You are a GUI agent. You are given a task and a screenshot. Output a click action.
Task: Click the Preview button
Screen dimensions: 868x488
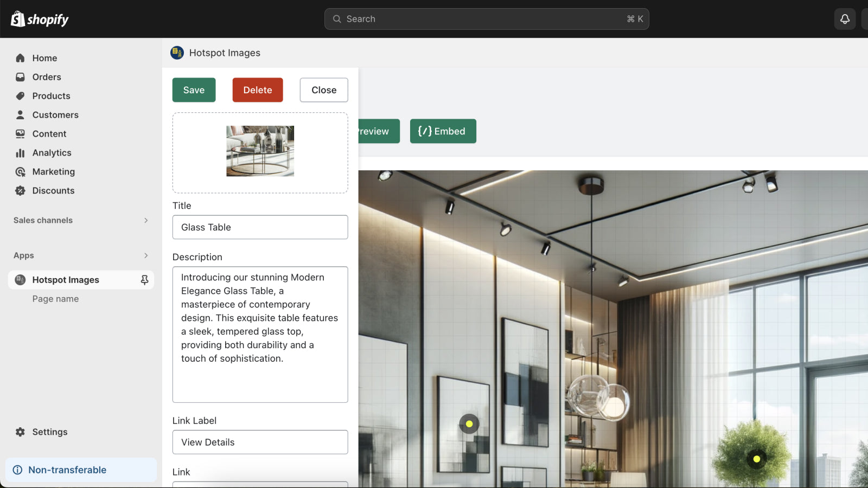coord(379,131)
